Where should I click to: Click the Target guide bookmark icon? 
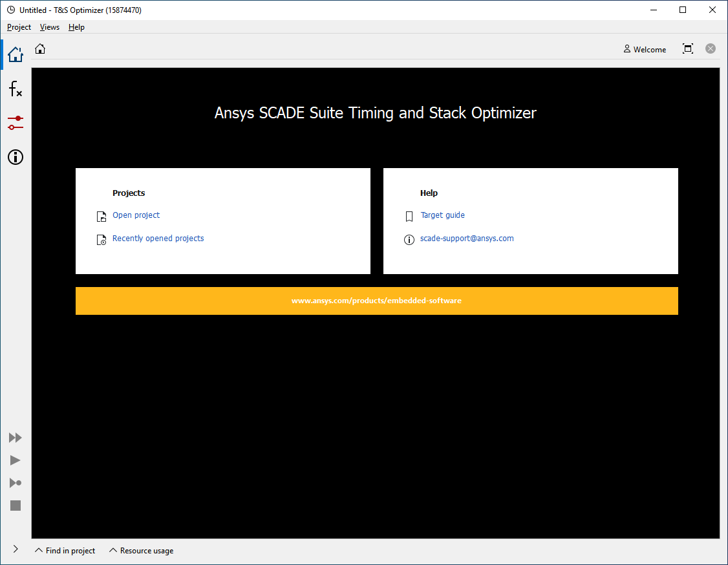pos(409,217)
